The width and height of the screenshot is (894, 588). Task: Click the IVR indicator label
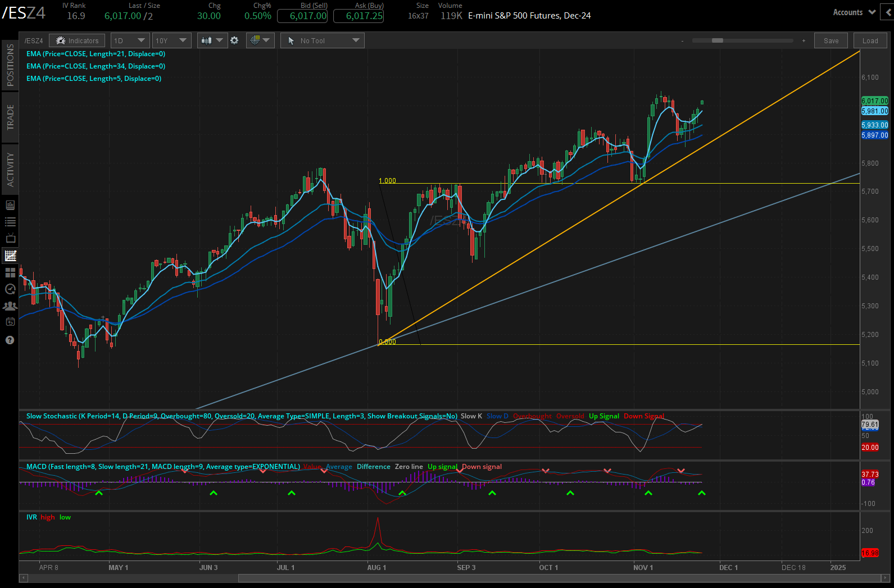coord(31,517)
